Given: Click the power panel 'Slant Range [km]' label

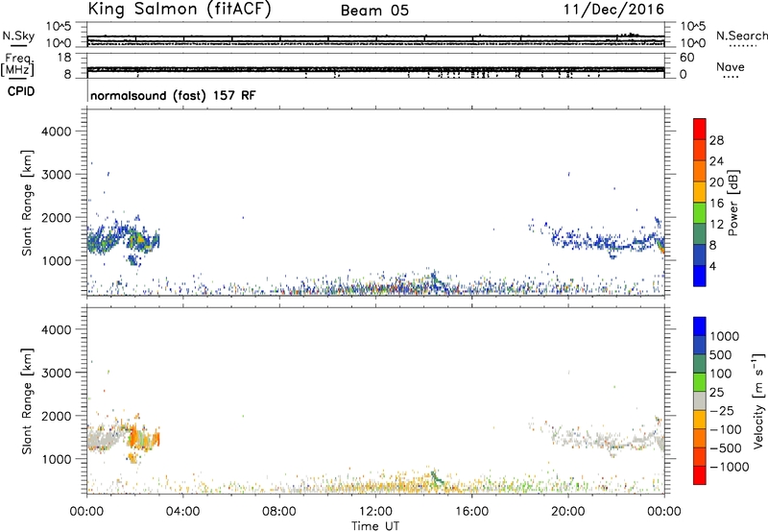Looking at the screenshot, I should [x=27, y=203].
